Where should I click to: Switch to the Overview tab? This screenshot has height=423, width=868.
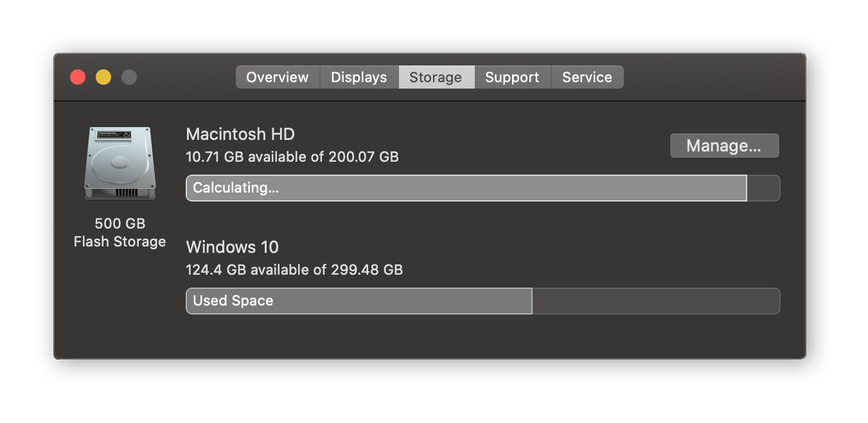pyautogui.click(x=278, y=77)
